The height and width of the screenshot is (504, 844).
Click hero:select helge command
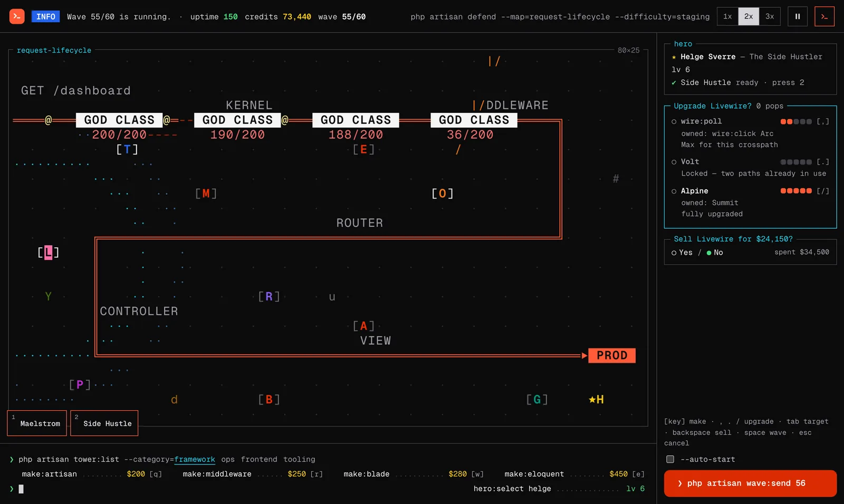(x=559, y=489)
